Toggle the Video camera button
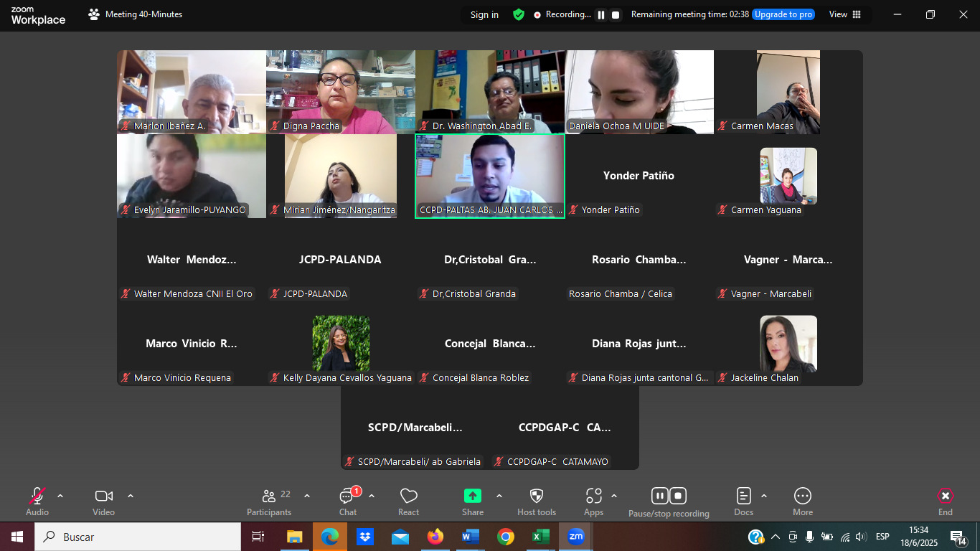The height and width of the screenshot is (551, 980). [x=104, y=501]
